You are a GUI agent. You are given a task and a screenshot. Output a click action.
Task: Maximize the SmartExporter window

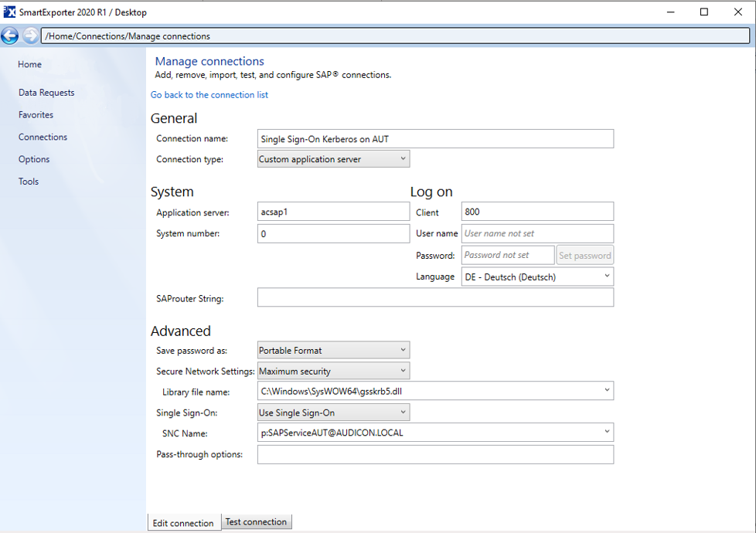[x=704, y=12]
